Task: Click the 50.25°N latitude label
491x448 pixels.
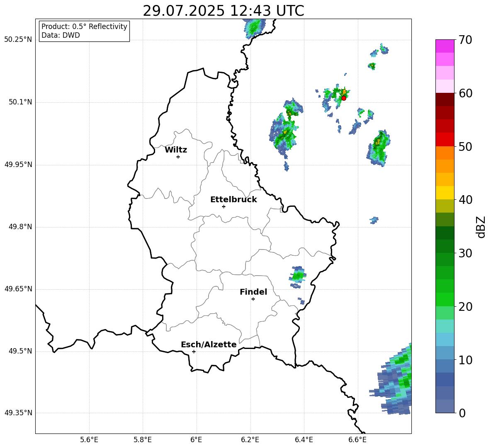Action: tap(18, 40)
